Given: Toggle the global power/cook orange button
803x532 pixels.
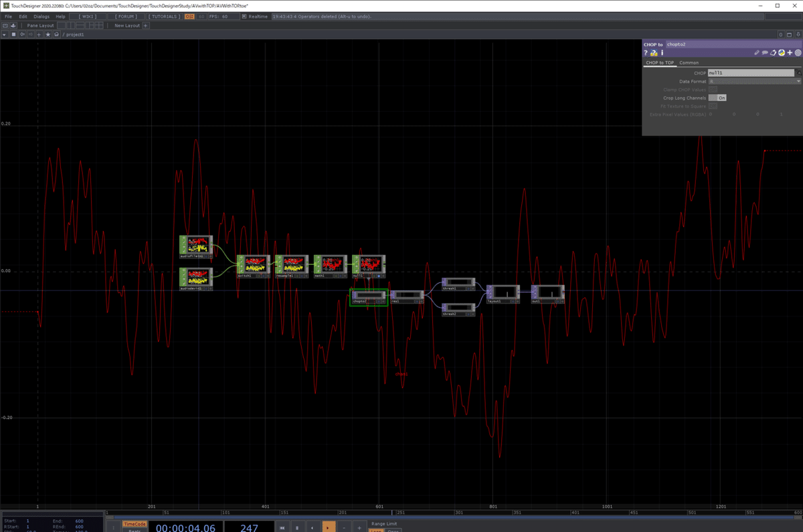Looking at the screenshot, I should pyautogui.click(x=189, y=16).
